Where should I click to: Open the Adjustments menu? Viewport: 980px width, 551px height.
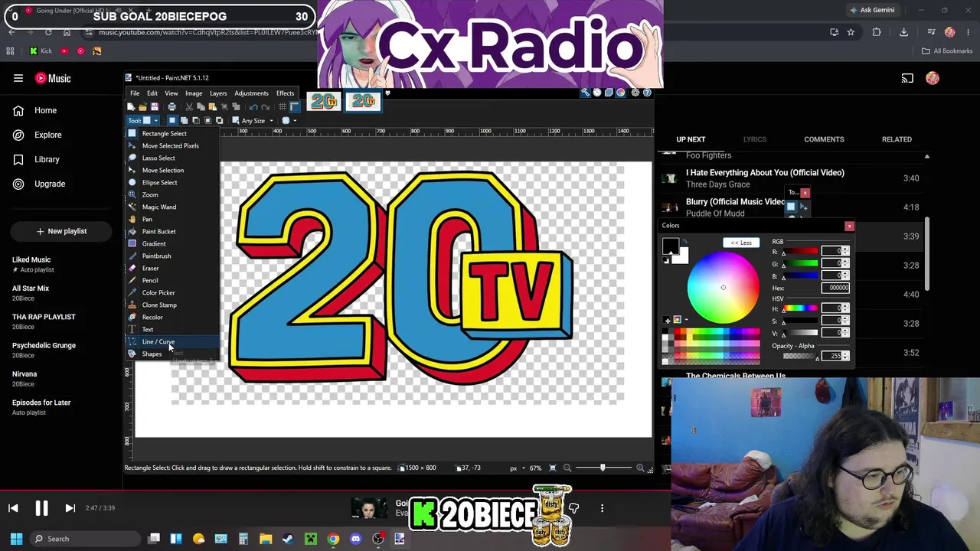[x=251, y=93]
